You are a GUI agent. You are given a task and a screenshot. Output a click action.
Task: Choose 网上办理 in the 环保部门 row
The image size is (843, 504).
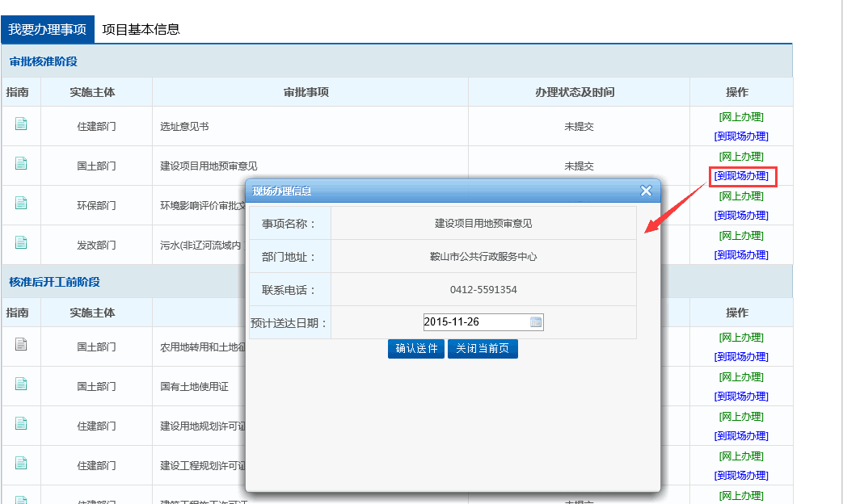741,196
